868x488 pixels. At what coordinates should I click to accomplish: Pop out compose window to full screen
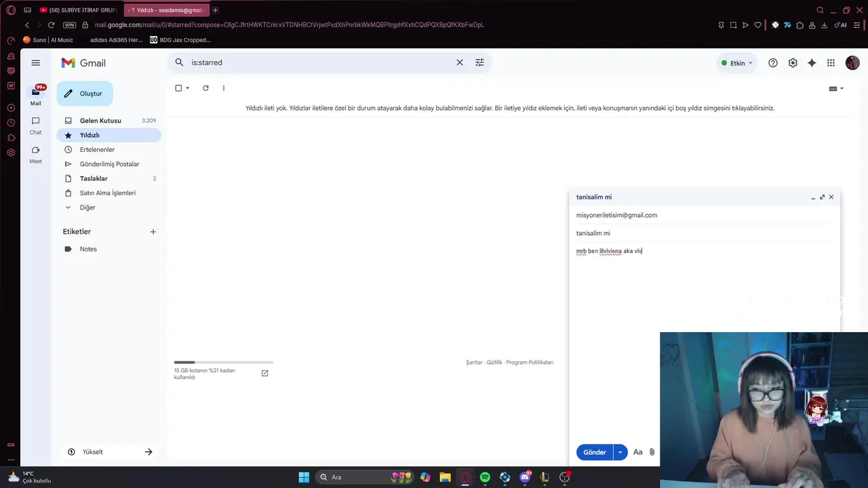[x=822, y=197]
